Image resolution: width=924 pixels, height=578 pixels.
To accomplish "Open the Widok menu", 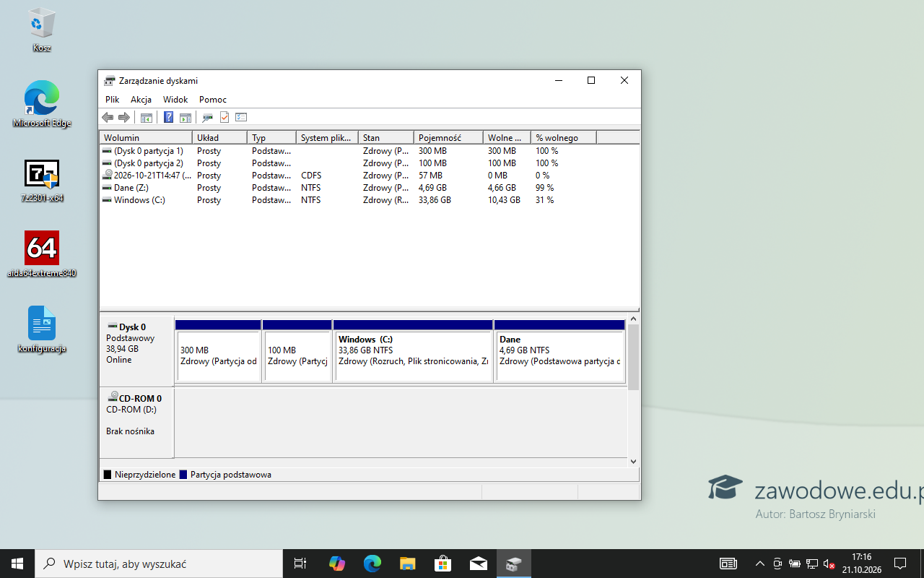I will tap(175, 100).
